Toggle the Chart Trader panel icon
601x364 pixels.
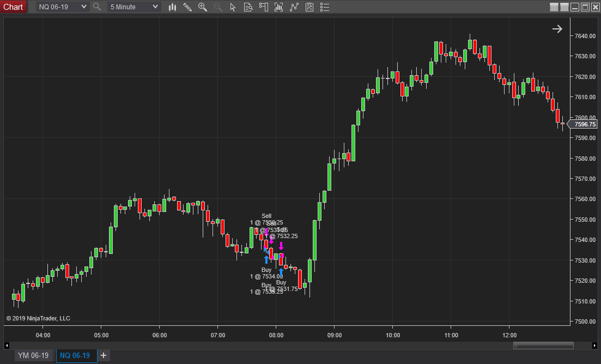tap(263, 7)
